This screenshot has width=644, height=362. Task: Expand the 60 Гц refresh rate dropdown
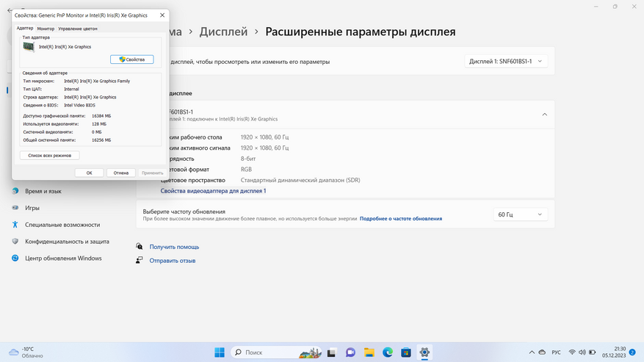click(x=520, y=214)
